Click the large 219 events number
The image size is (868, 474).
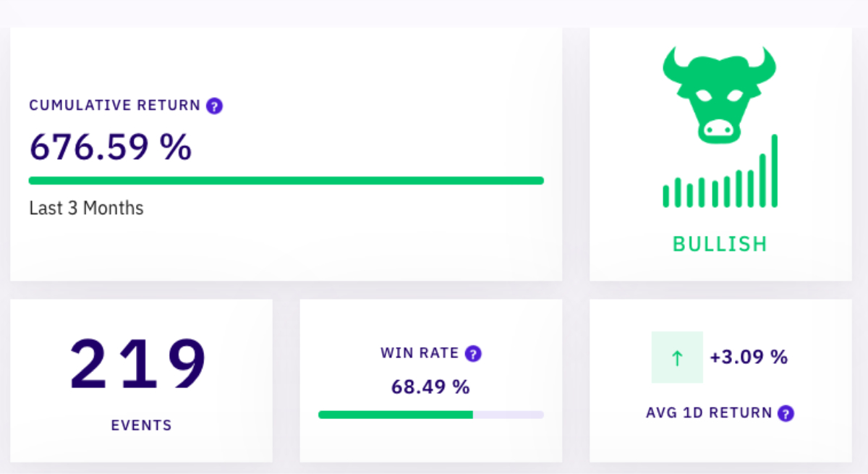pos(138,364)
